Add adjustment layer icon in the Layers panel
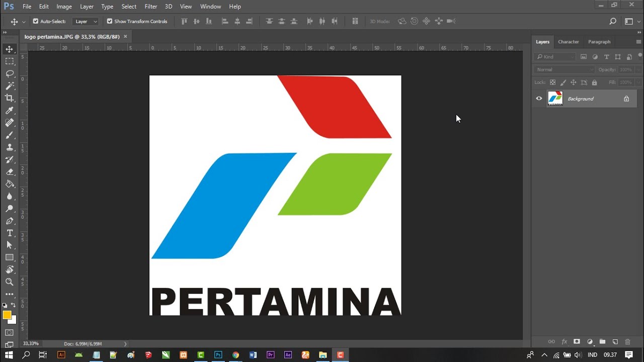Viewport: 644px width, 362px height. pos(590,342)
